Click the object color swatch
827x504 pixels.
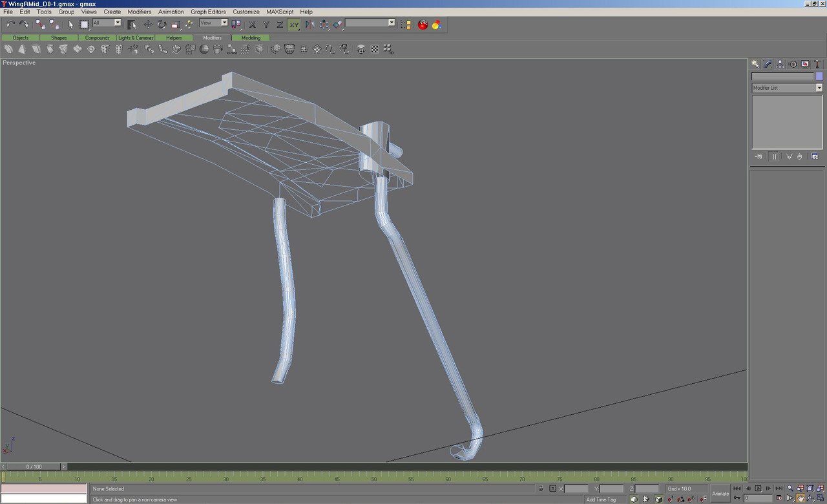[819, 76]
